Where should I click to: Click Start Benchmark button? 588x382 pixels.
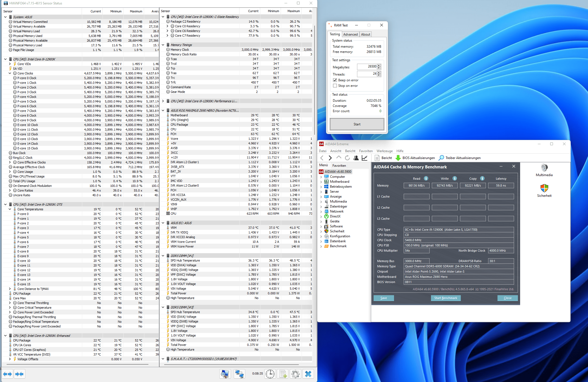point(446,298)
